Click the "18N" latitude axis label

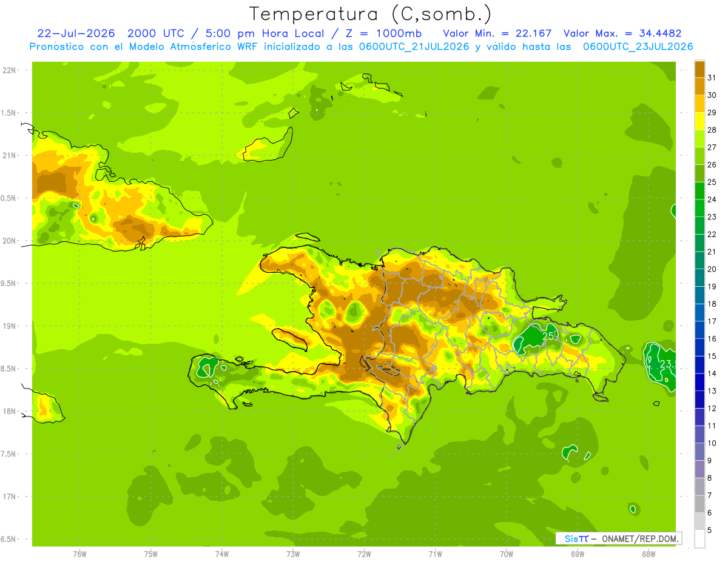[10, 411]
